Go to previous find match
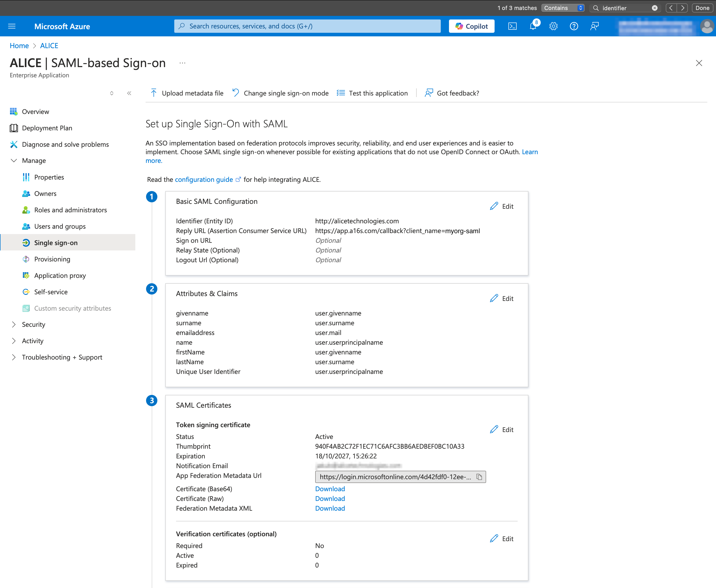Screen dimensions: 716x588 671,8
